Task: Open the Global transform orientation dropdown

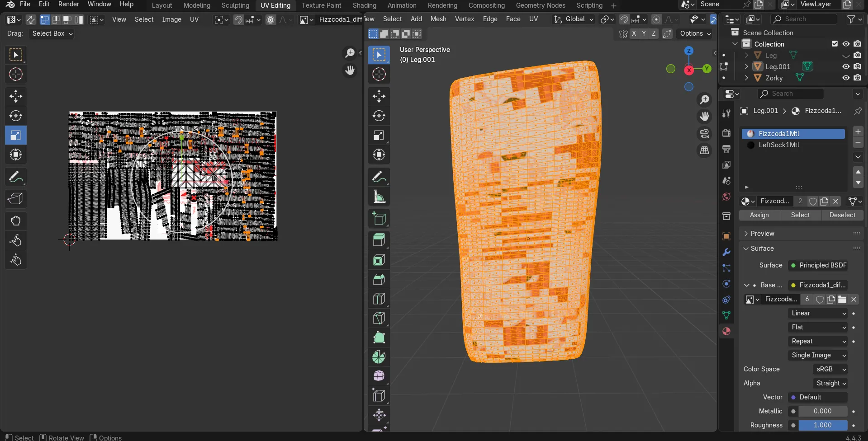Action: 573,19
